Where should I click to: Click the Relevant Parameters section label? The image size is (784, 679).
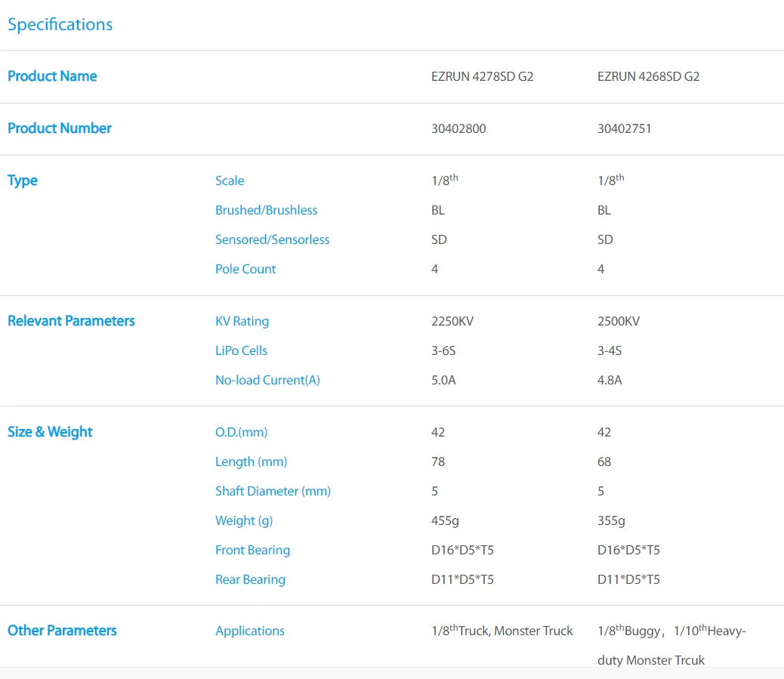click(71, 321)
